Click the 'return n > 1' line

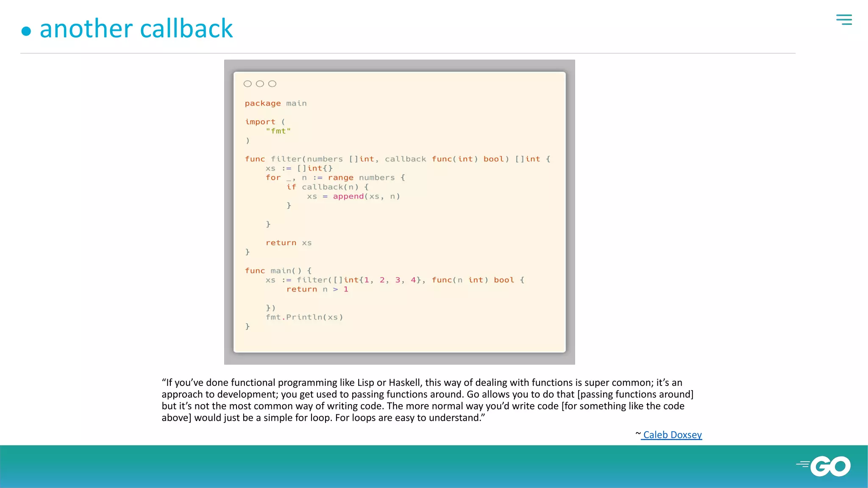pos(317,289)
